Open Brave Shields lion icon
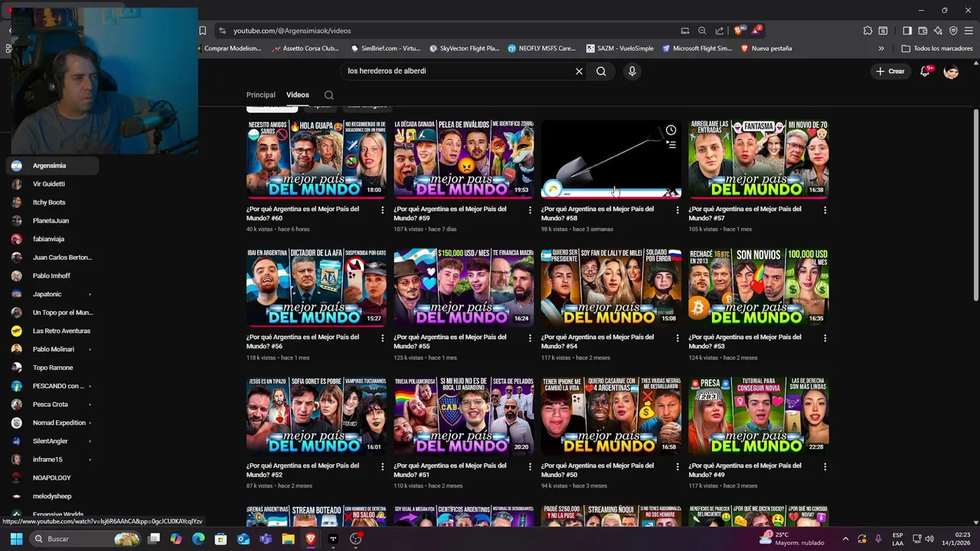Viewport: 980px width, 551px height. coord(738,31)
